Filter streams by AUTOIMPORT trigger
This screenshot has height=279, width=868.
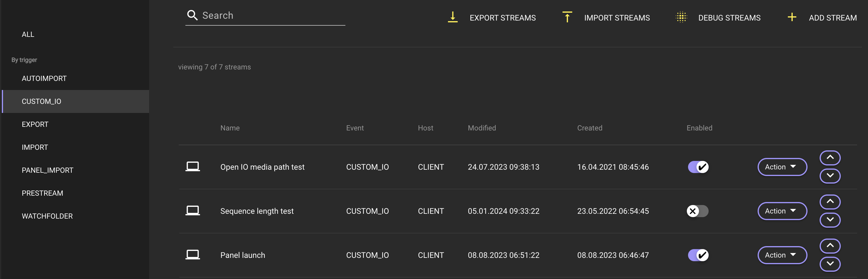click(x=44, y=79)
